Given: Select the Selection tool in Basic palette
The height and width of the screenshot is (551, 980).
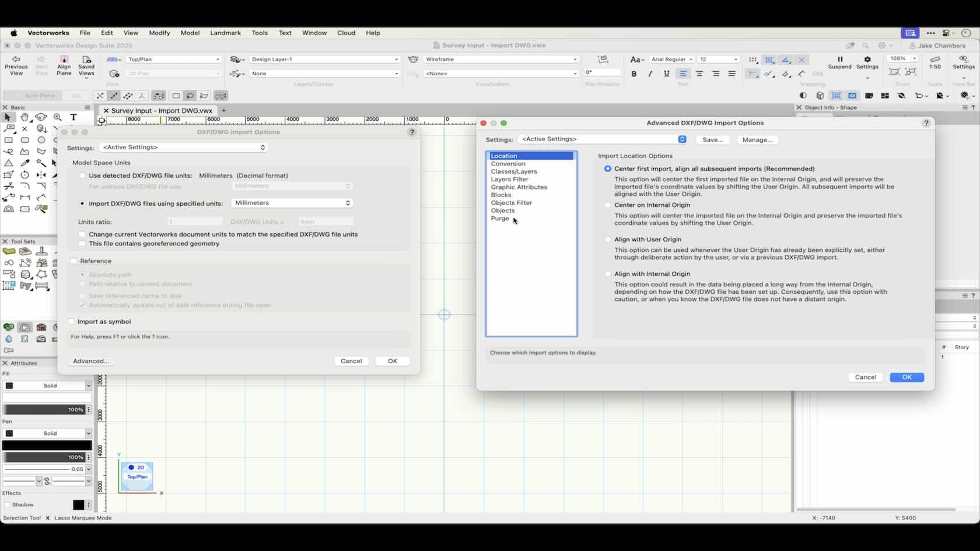Looking at the screenshot, I should click(8, 117).
